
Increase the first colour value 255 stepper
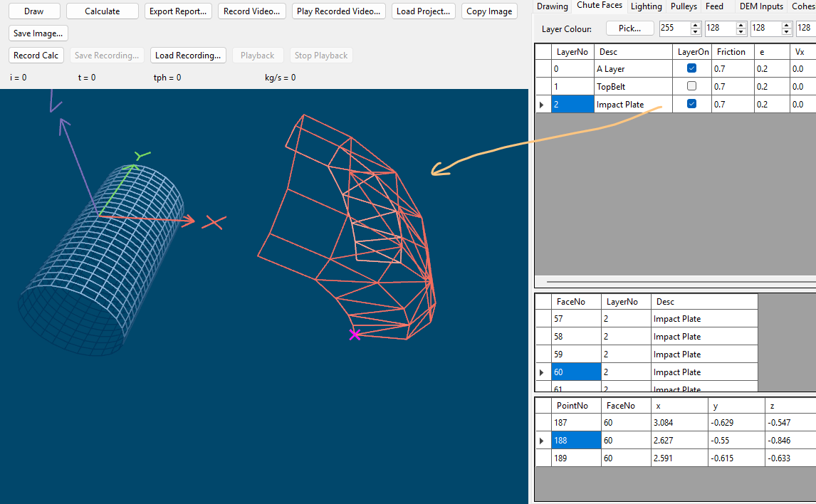[695, 25]
